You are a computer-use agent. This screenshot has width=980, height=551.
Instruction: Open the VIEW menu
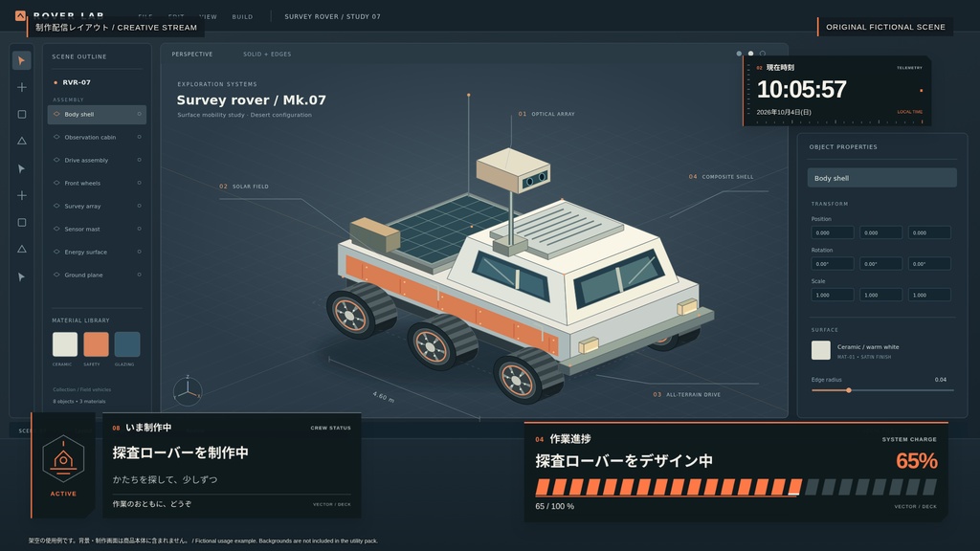[208, 17]
